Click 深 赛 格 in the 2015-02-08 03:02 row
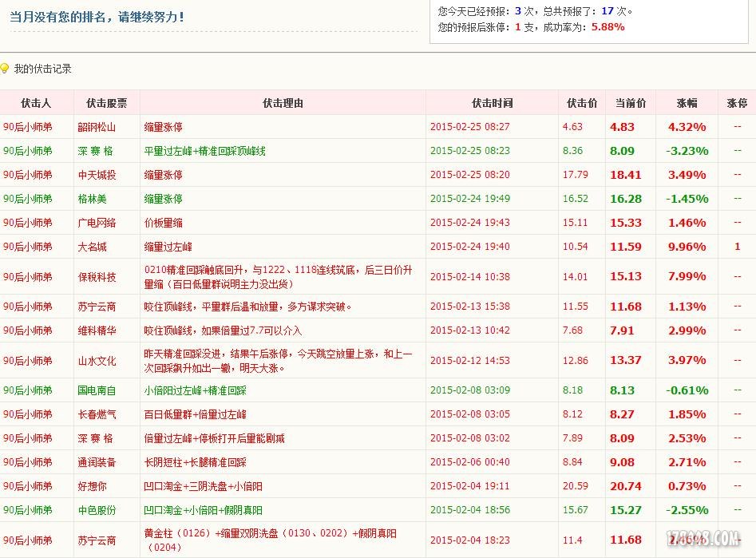Viewport: 756px width, 558px height. tap(96, 438)
